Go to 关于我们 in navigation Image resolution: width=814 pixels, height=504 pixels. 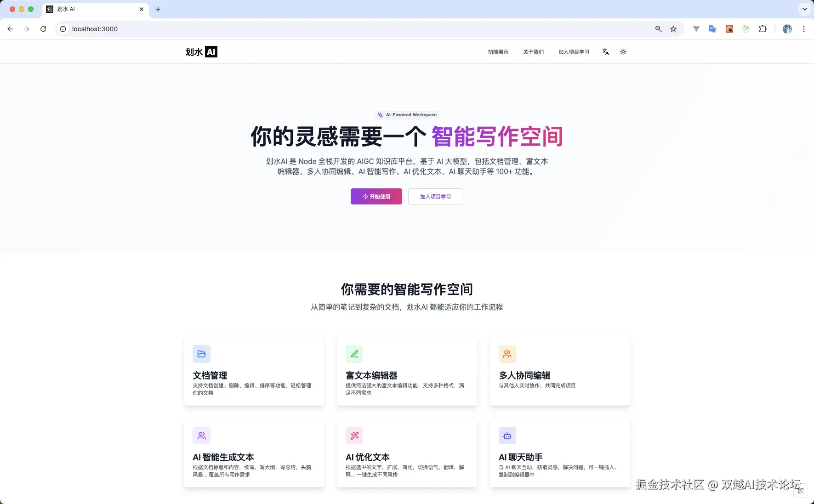(x=533, y=52)
